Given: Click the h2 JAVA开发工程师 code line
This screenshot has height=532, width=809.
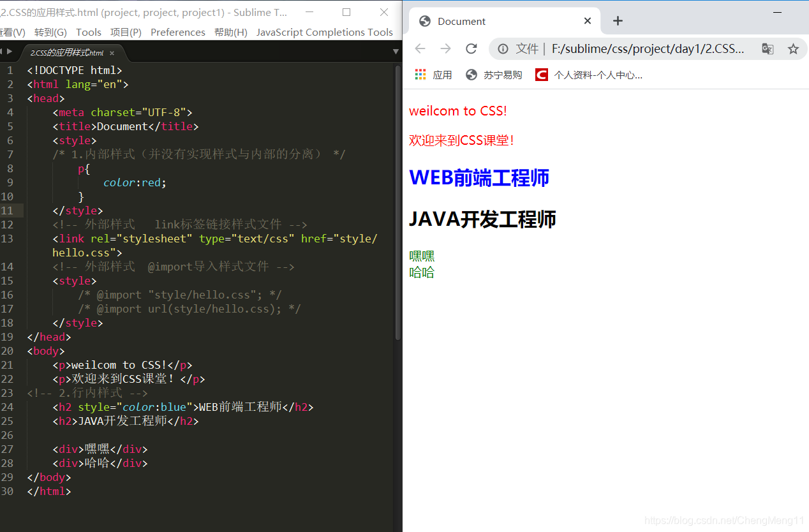Looking at the screenshot, I should point(126,421).
